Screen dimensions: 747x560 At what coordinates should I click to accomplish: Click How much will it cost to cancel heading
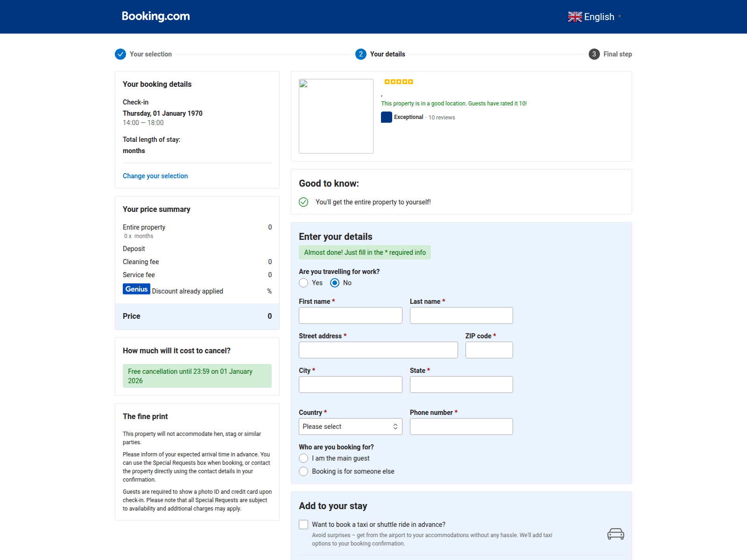176,350
